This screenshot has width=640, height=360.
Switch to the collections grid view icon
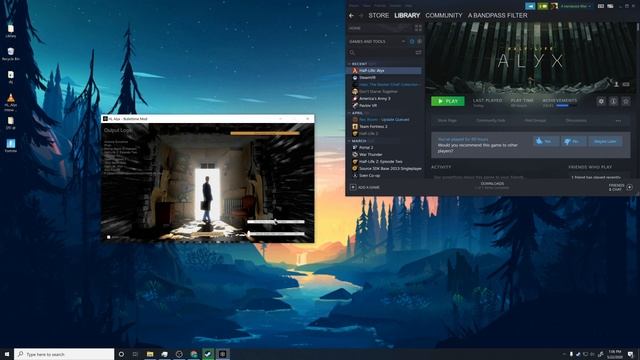tap(418, 28)
